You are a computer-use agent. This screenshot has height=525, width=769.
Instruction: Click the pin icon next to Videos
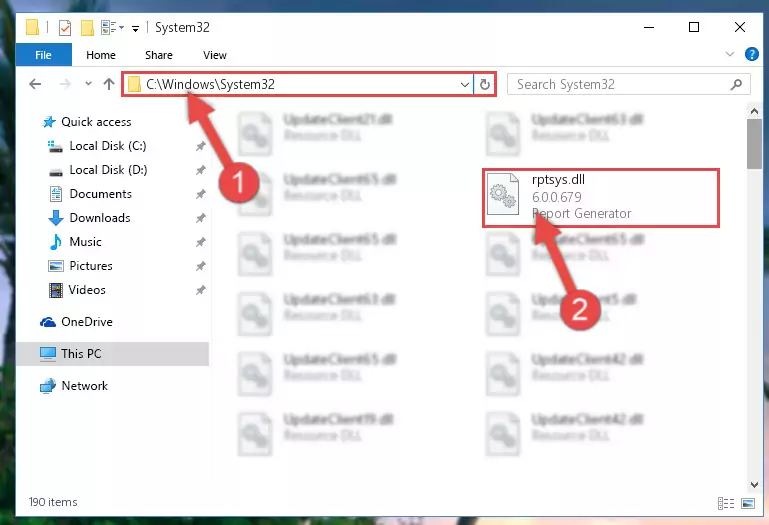point(201,290)
